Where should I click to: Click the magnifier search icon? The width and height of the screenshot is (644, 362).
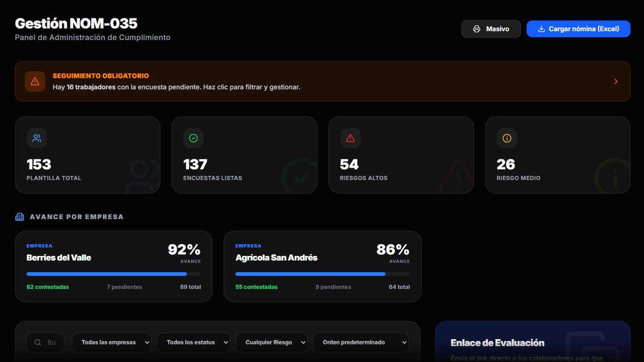38,342
